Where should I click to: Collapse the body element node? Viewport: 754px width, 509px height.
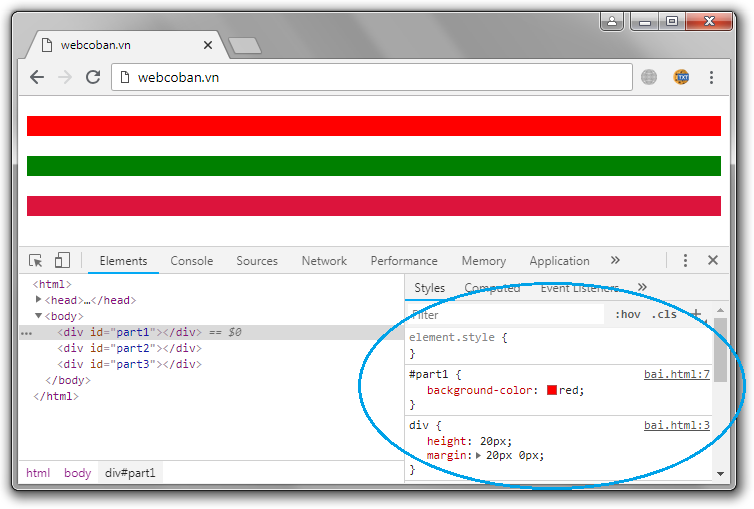39,316
